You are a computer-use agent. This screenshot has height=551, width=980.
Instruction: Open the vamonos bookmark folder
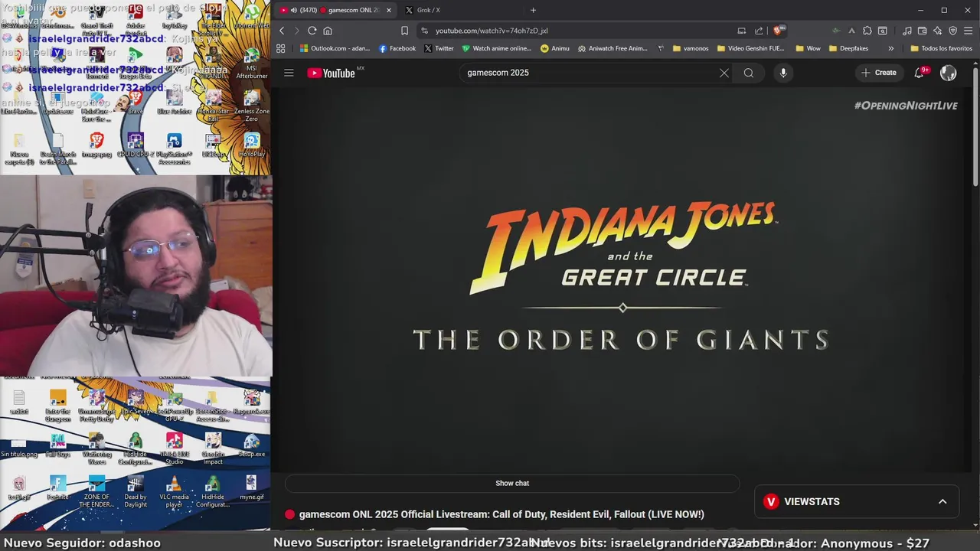[691, 48]
